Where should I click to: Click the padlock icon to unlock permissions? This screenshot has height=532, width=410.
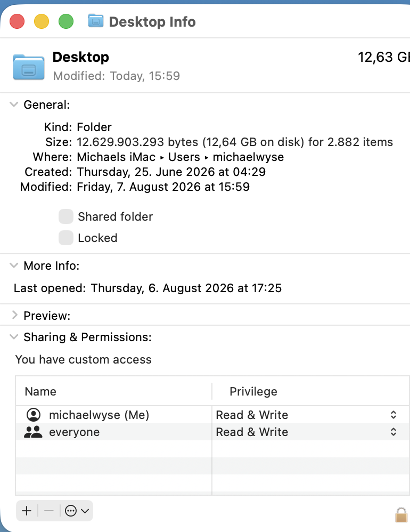click(x=401, y=515)
